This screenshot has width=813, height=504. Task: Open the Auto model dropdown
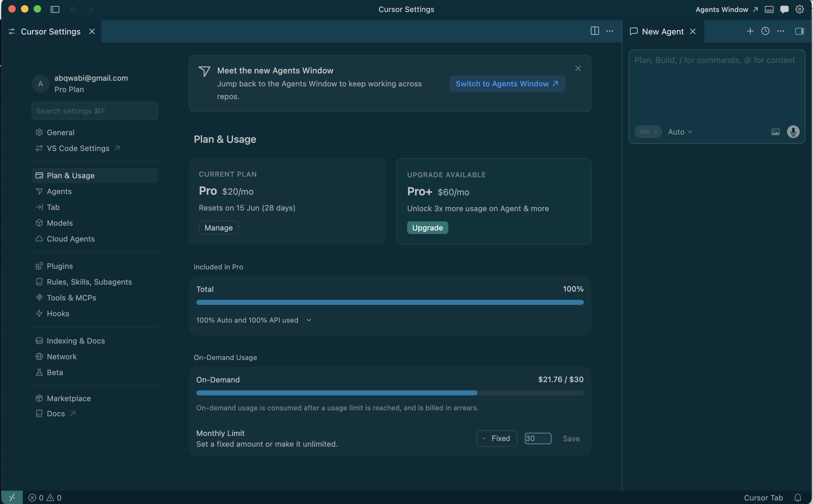(x=680, y=132)
